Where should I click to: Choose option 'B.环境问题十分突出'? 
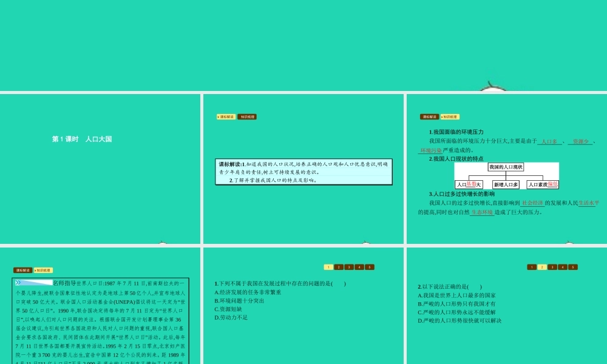click(x=239, y=301)
